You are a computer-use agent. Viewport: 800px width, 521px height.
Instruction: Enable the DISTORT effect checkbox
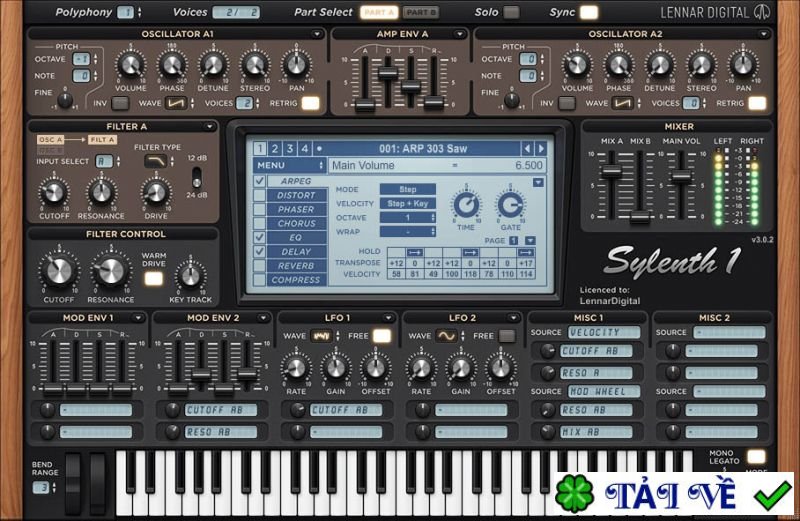tap(259, 195)
